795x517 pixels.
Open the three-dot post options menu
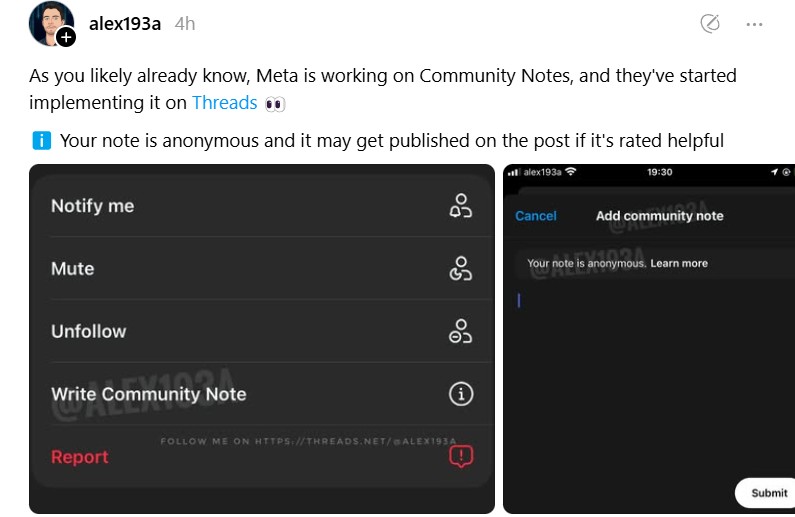(754, 24)
